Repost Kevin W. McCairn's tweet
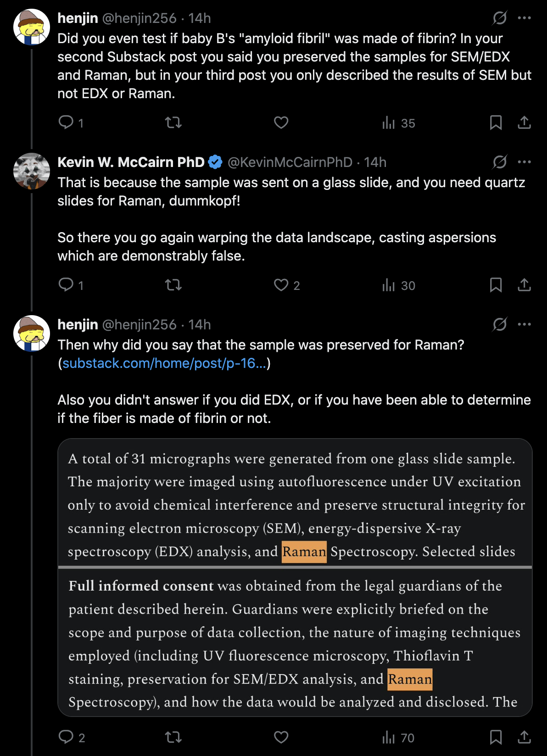 click(173, 285)
